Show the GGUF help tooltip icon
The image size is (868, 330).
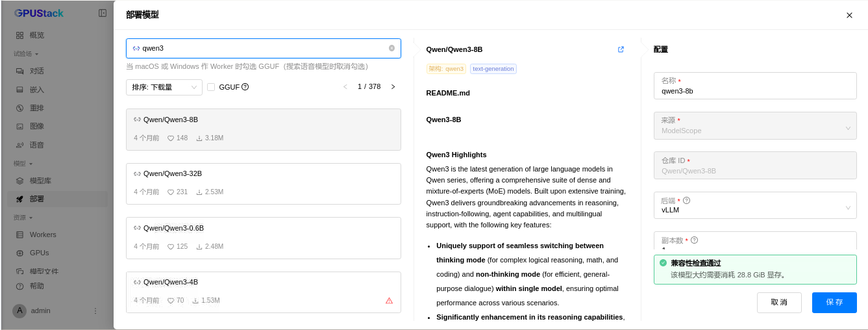tap(245, 87)
